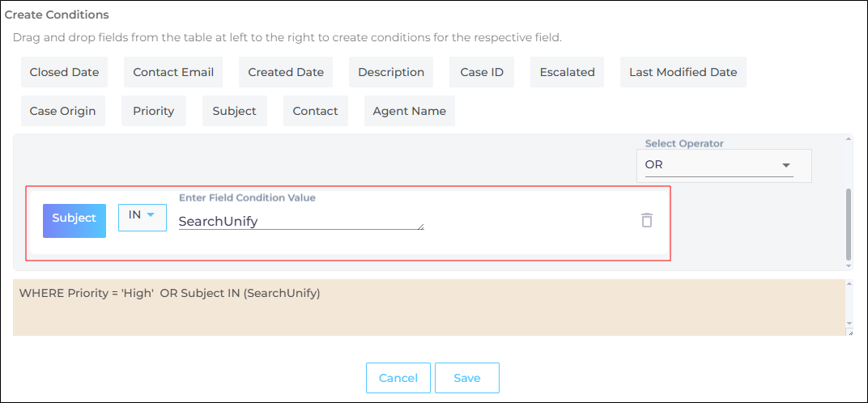
Task: Select the Case ID field chip
Action: (x=482, y=72)
